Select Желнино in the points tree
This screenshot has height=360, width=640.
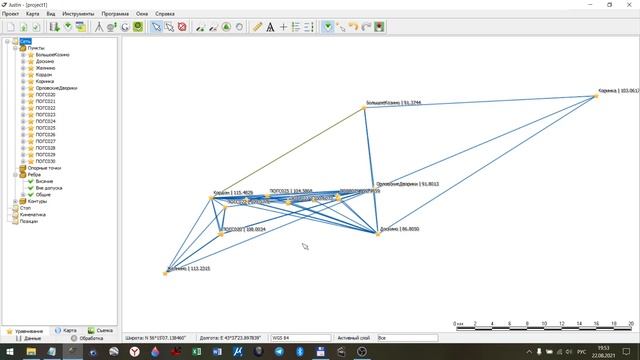tap(45, 68)
